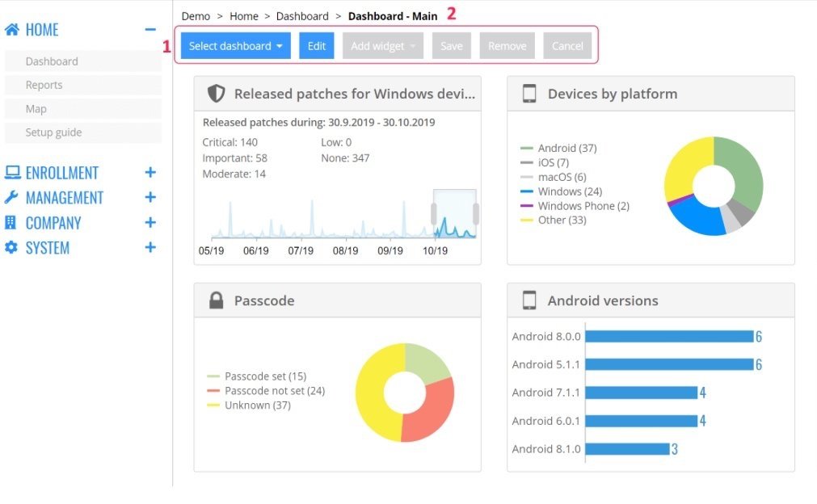Click the ENROLLMENT laptop icon
The image size is (817, 504).
click(12, 172)
